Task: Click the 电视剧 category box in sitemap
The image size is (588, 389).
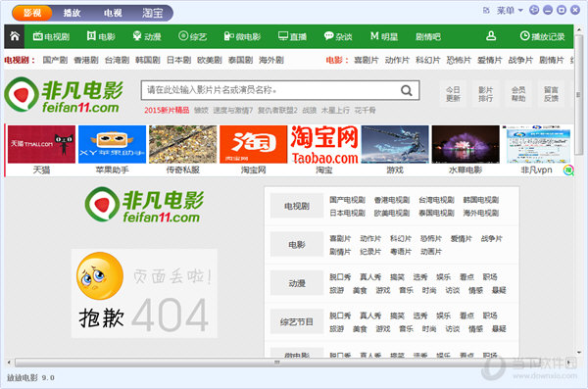Action: [x=297, y=206]
